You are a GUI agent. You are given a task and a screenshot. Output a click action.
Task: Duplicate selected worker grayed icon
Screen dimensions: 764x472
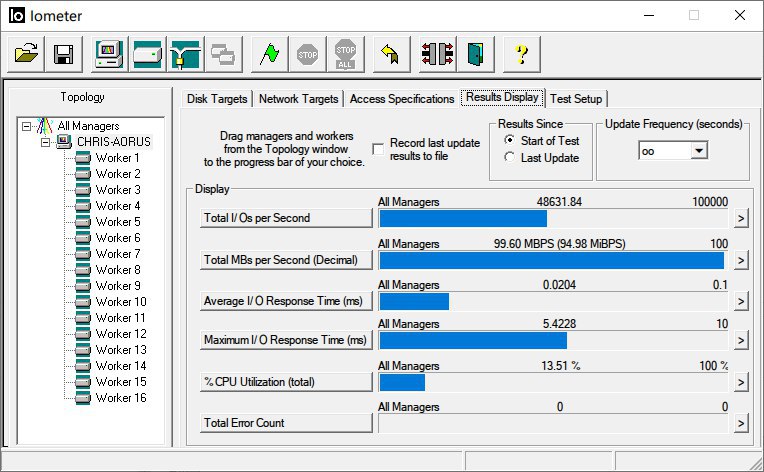pyautogui.click(x=223, y=54)
